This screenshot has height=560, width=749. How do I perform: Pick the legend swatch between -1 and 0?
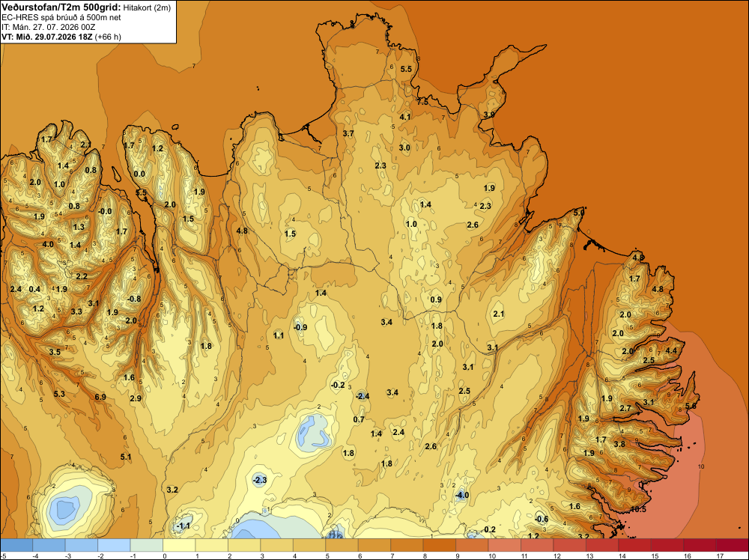pyautogui.click(x=146, y=545)
